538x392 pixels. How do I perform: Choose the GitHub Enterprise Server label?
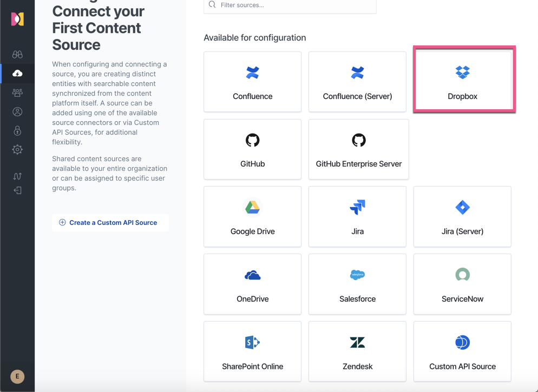(x=359, y=164)
